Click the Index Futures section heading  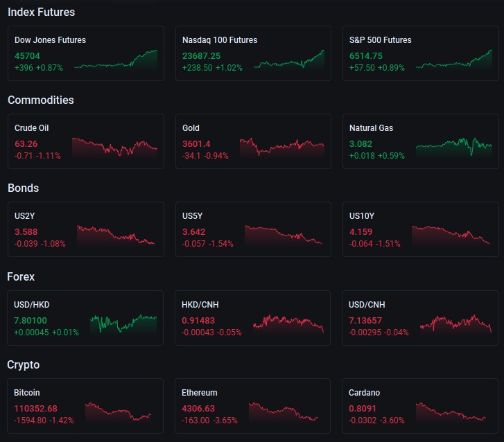point(41,12)
